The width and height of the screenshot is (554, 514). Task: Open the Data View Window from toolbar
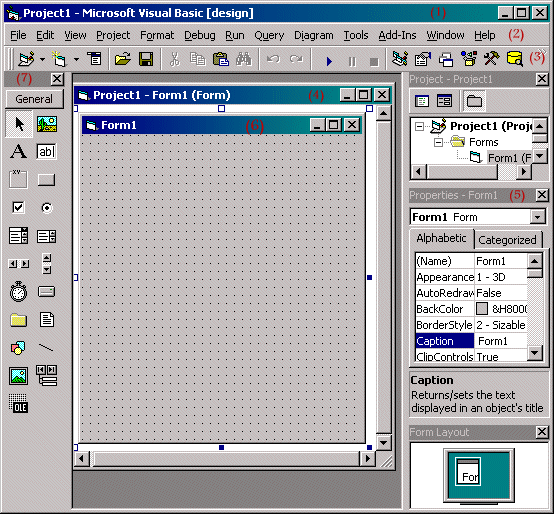click(515, 59)
